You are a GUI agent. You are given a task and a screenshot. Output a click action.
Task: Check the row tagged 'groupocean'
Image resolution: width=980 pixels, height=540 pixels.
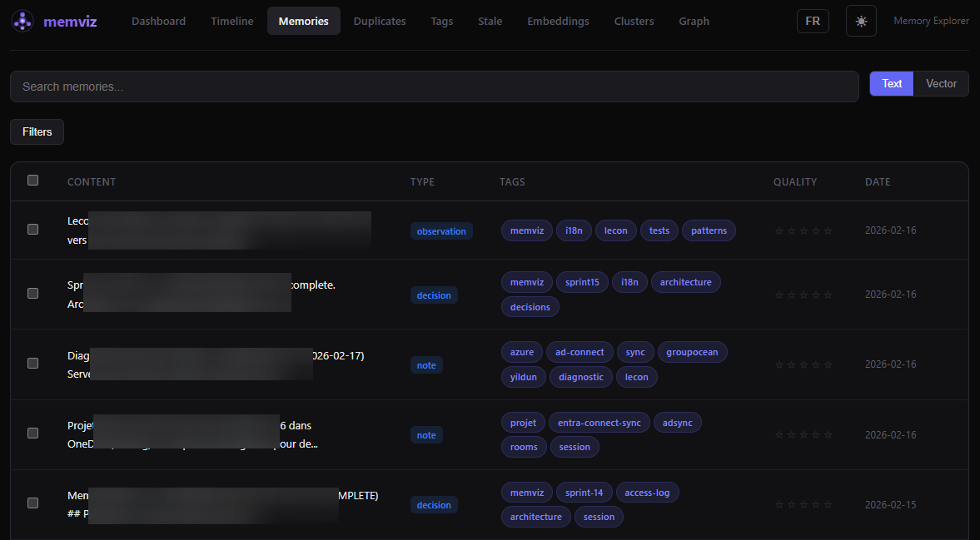click(33, 364)
